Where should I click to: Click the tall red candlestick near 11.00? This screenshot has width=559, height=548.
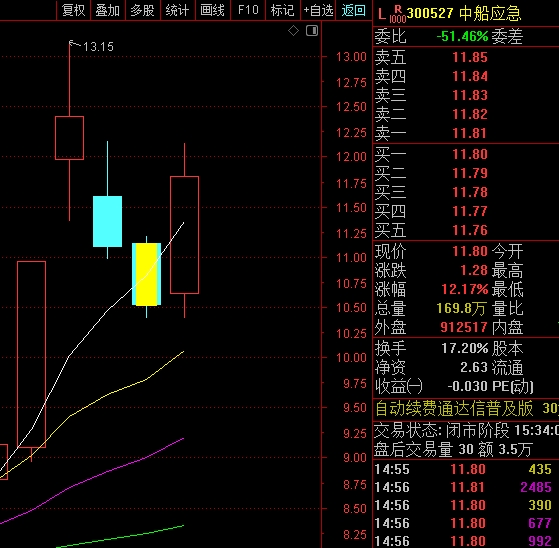click(x=31, y=354)
